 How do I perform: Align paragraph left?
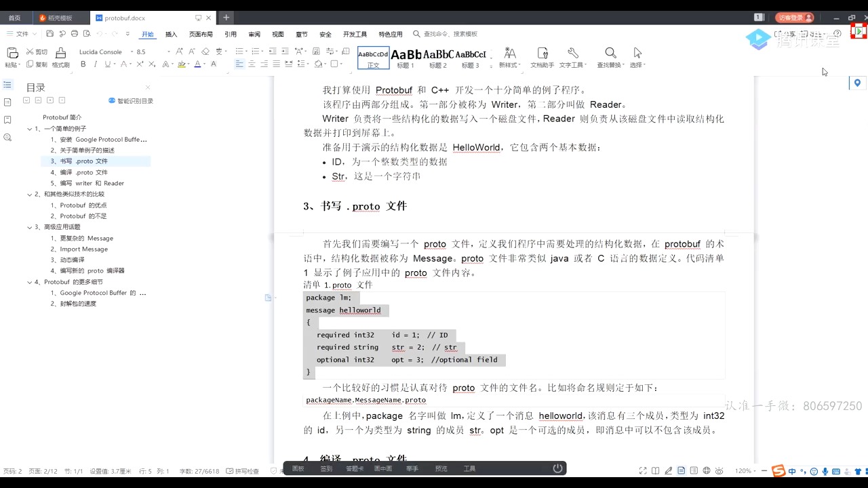point(239,64)
